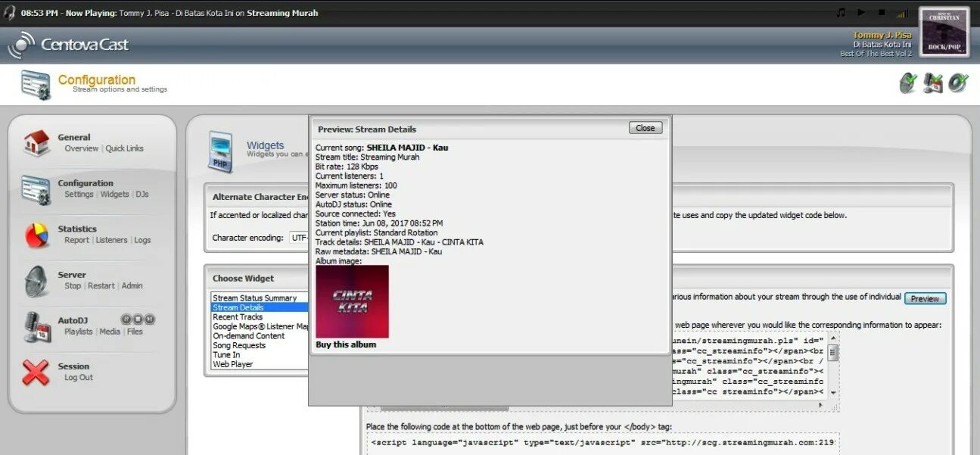The width and height of the screenshot is (980, 455).
Task: Click Restart under Server
Action: (x=101, y=286)
